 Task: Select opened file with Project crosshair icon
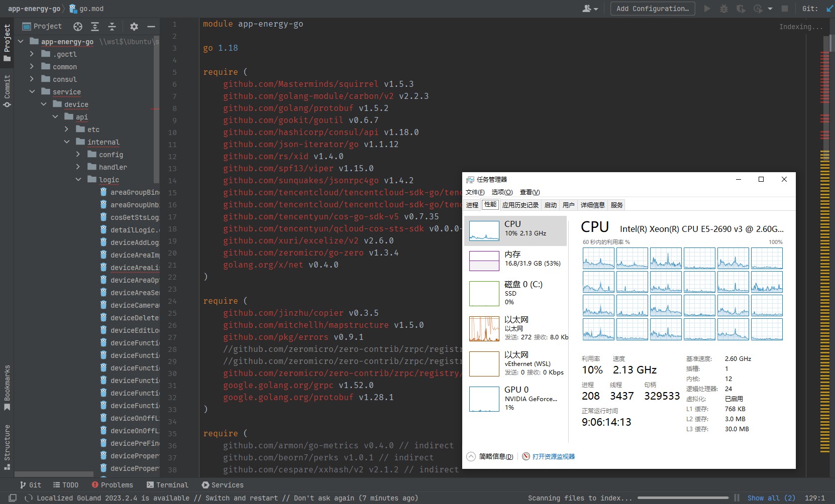[x=78, y=26]
